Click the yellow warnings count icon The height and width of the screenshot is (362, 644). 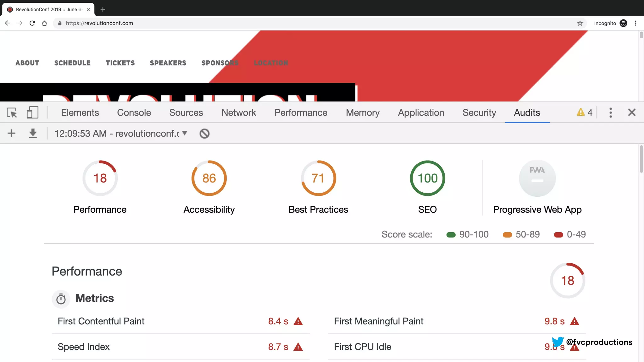coord(584,112)
